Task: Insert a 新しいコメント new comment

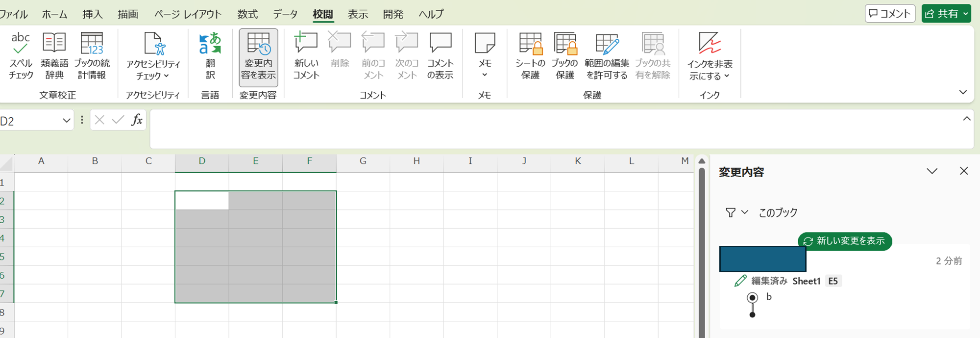Action: [x=306, y=55]
